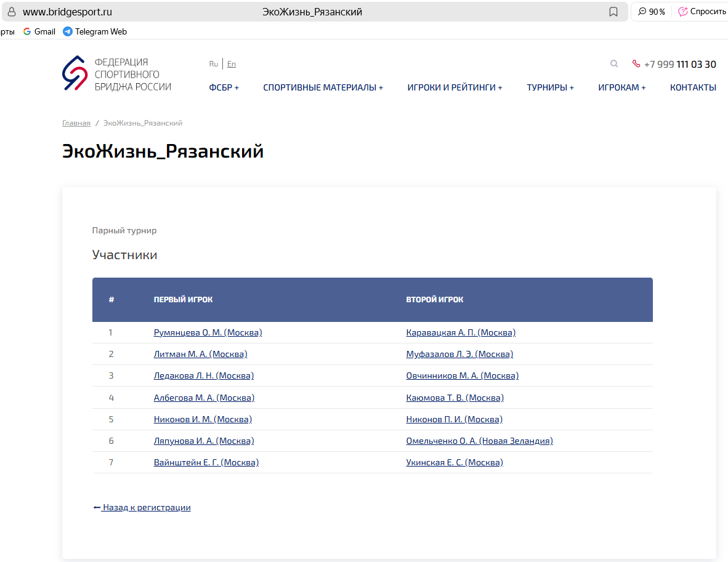Click the URL www.bridgesport.ru in address bar
The width and height of the screenshot is (728, 562).
67,12
